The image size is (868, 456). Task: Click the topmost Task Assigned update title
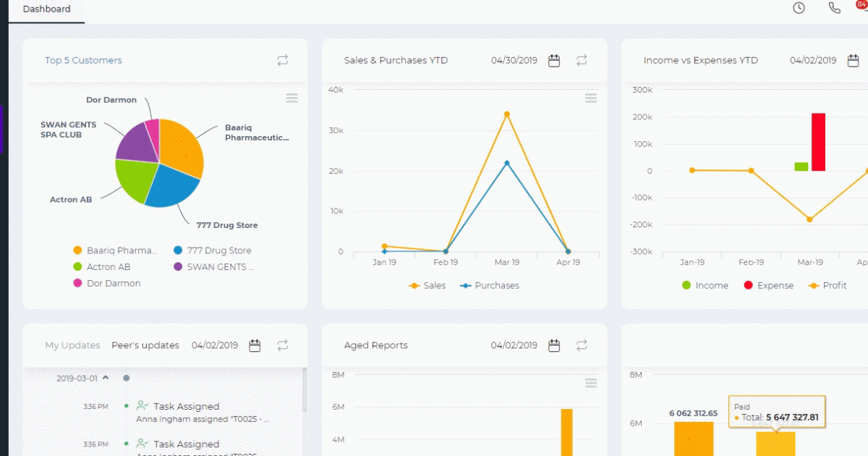click(x=186, y=407)
